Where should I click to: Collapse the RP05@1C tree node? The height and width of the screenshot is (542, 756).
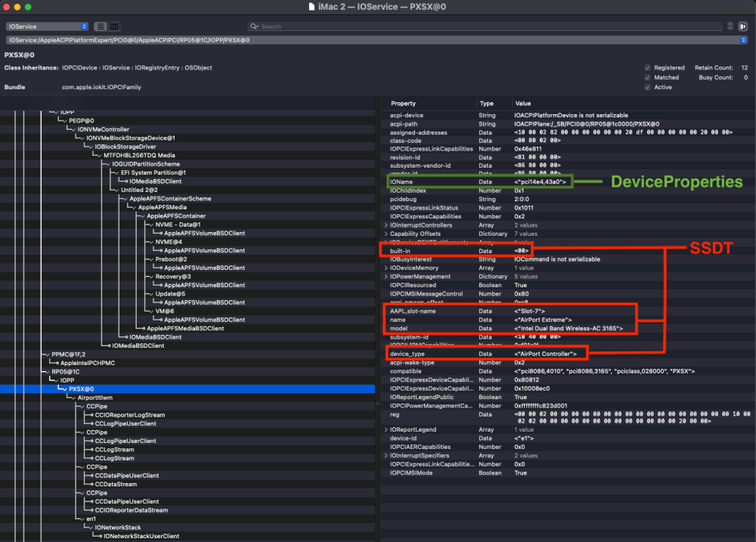[x=46, y=372]
